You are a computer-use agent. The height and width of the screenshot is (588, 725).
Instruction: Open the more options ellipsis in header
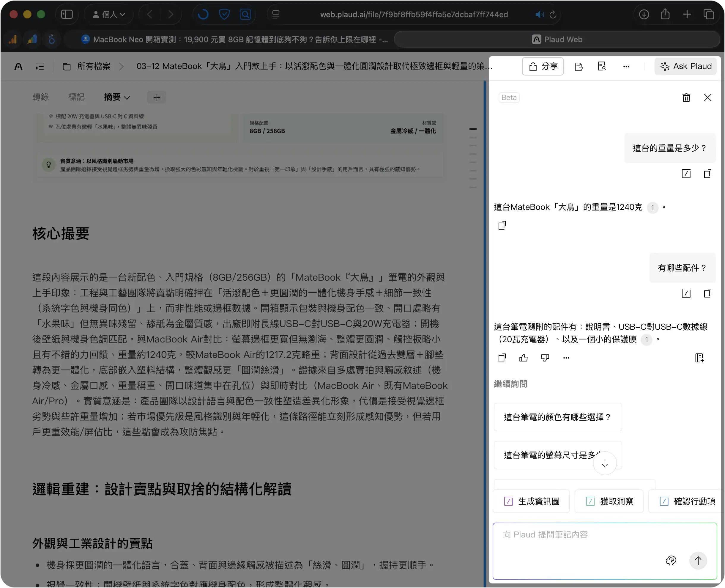coord(626,66)
